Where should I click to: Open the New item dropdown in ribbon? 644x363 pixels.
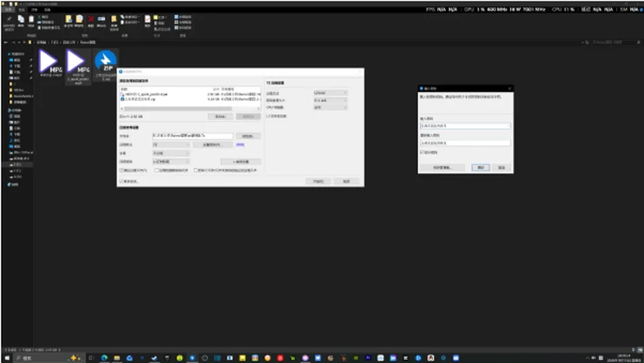pyautogui.click(x=129, y=17)
